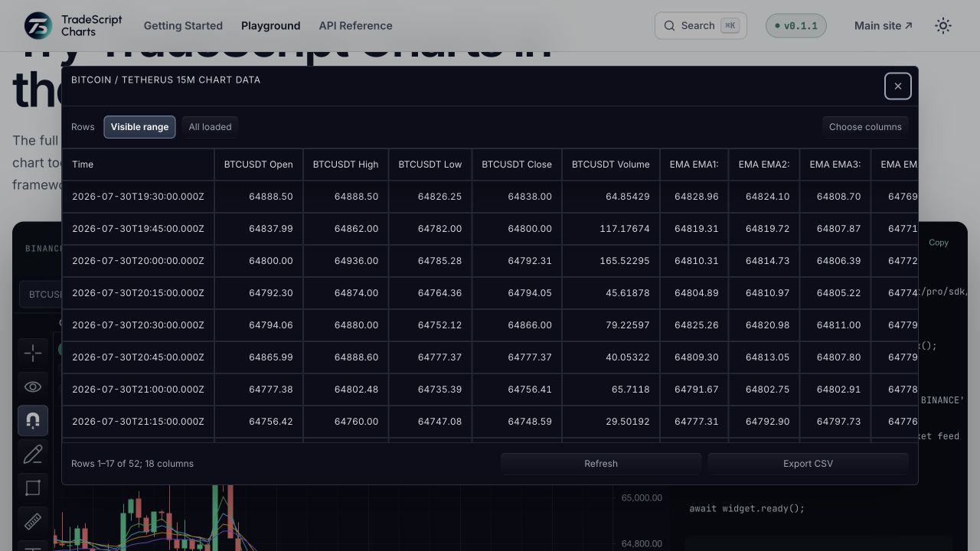Select row 2026-07-30T21:00:00.000Z time cell
The height and width of the screenshot is (551, 980).
(138, 390)
